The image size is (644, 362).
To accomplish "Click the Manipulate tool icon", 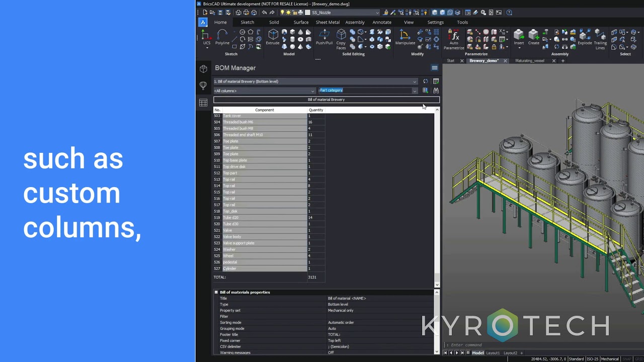I will point(405,37).
